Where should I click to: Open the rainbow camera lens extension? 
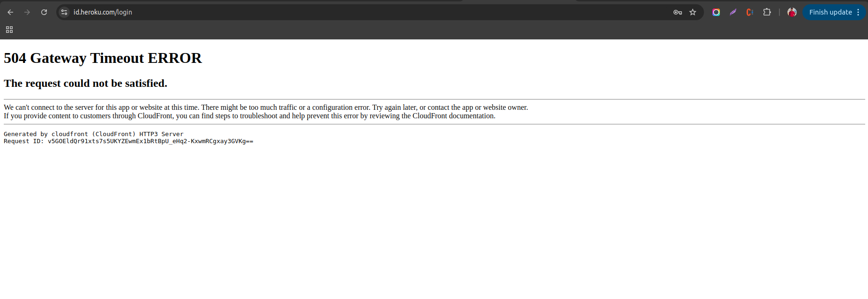pos(716,12)
